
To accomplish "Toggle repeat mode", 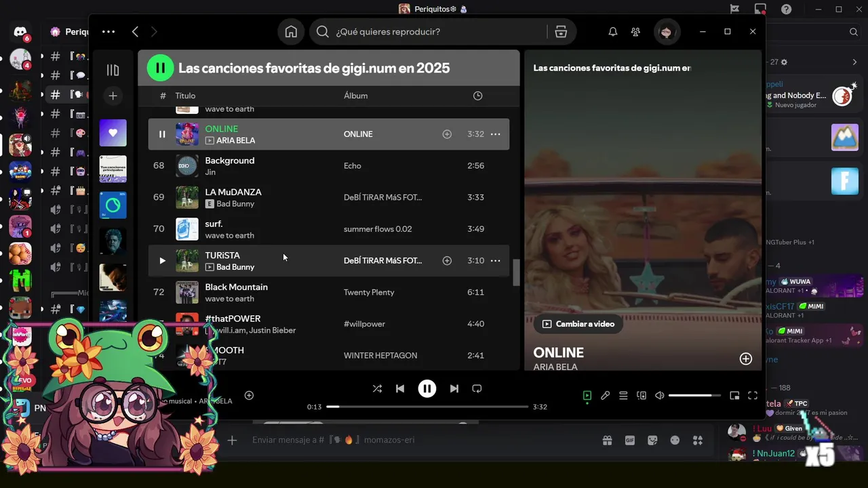I will (x=477, y=388).
